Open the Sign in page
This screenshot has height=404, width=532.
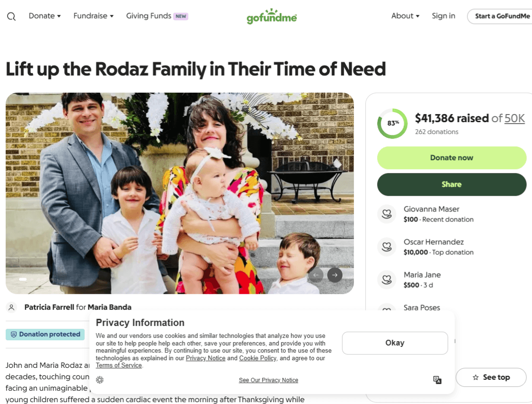pos(444,16)
